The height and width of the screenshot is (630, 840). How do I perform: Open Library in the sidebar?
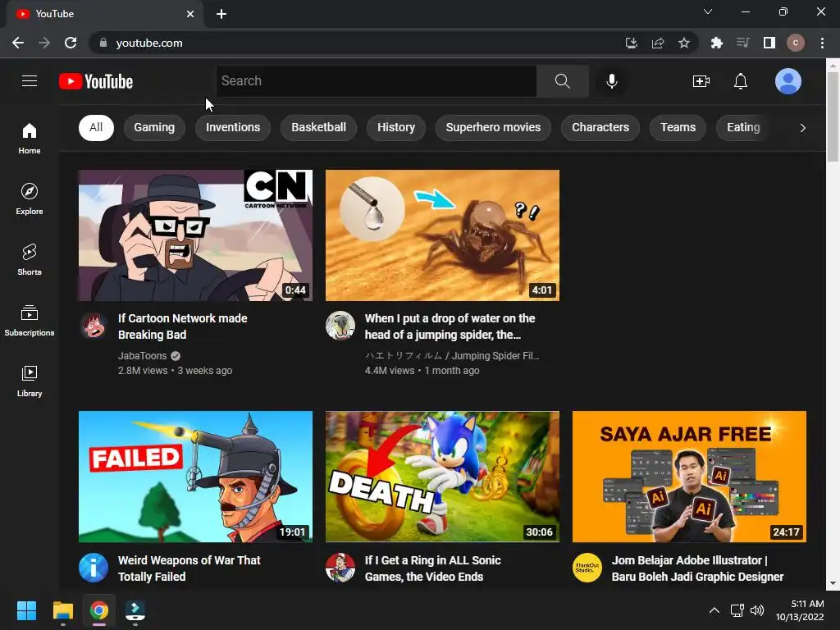(x=30, y=381)
